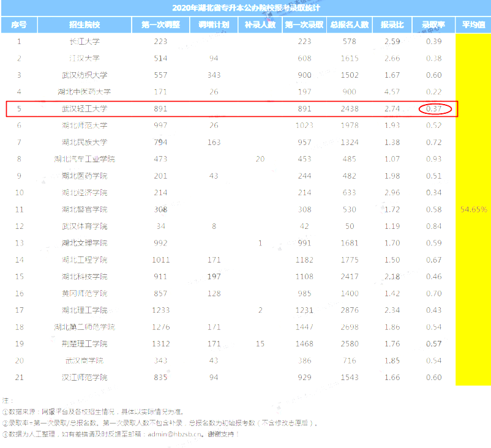This screenshot has height=448, width=491.
Task: Click ratio 1.98 in 湖北医药学院 row
Action: (392, 176)
